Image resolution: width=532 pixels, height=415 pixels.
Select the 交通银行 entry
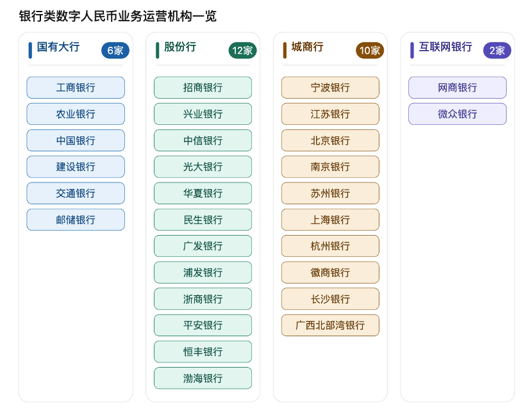pyautogui.click(x=76, y=193)
